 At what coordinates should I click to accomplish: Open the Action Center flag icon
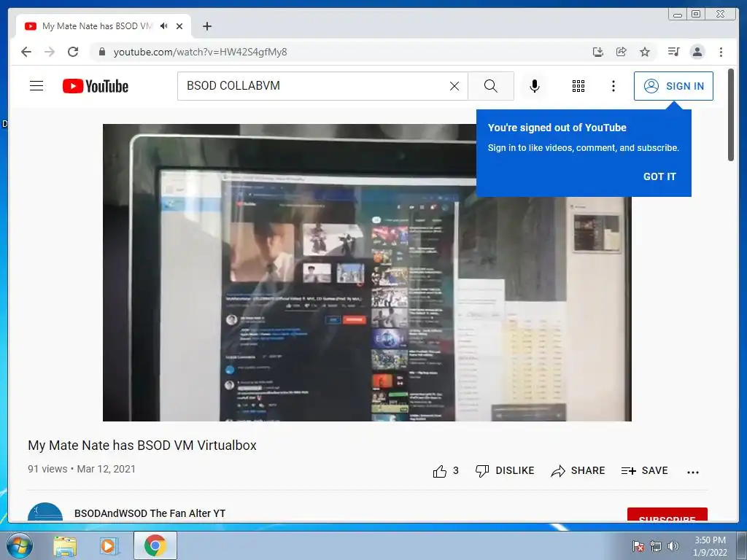tap(638, 546)
